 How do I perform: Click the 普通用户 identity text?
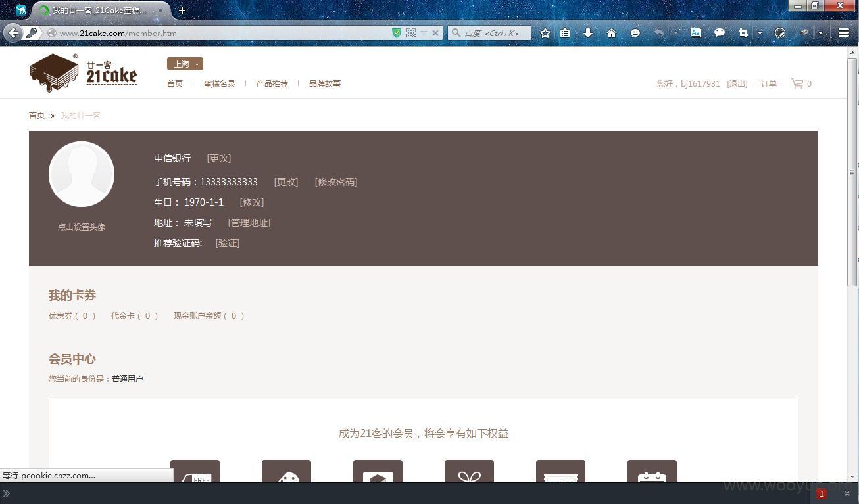click(x=128, y=379)
